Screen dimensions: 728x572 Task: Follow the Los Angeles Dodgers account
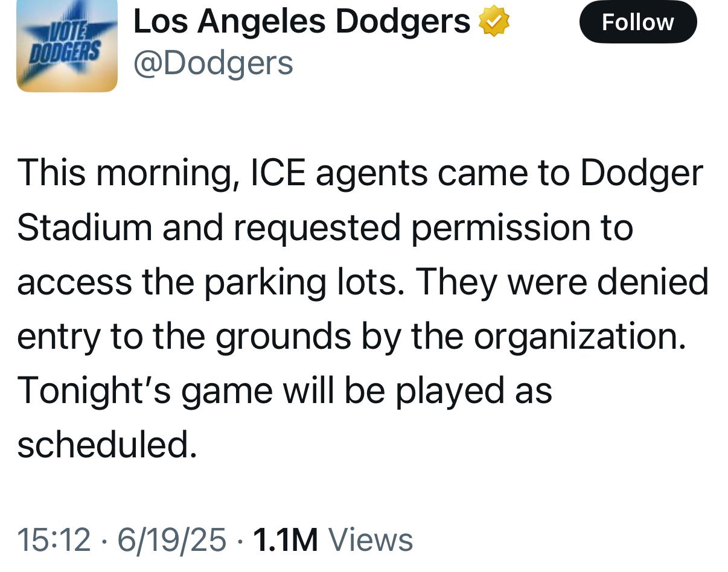tap(637, 22)
